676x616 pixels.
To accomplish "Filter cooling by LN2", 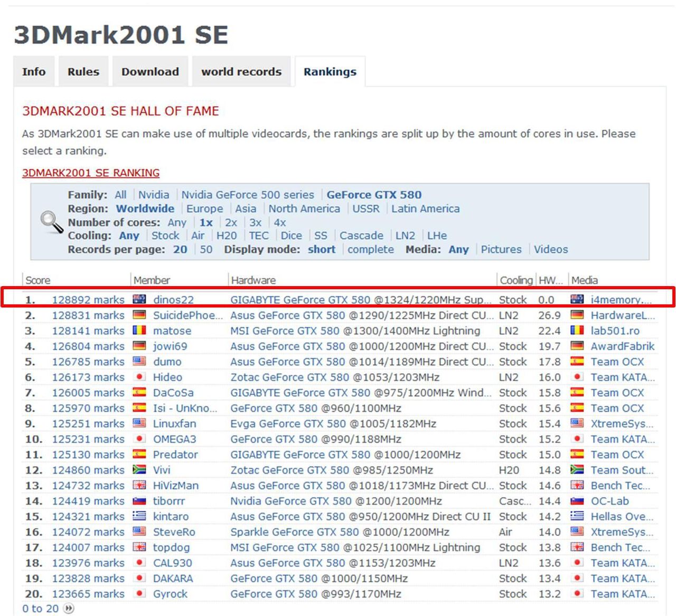I will (x=405, y=235).
